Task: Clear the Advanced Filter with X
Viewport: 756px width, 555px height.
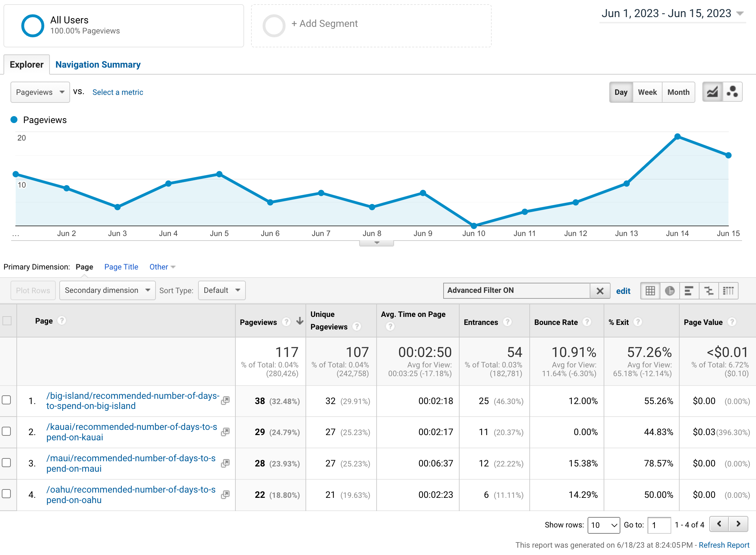Action: tap(600, 291)
